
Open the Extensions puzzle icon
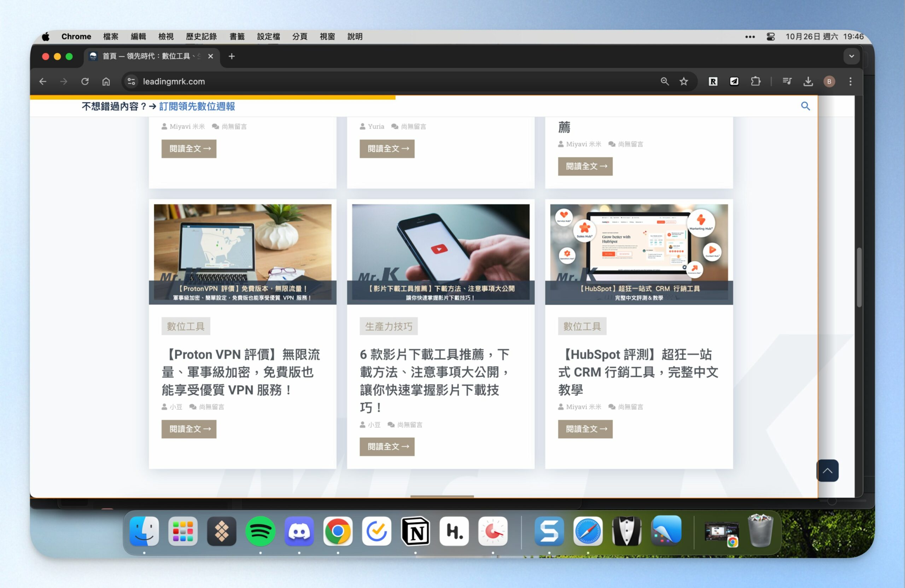755,81
